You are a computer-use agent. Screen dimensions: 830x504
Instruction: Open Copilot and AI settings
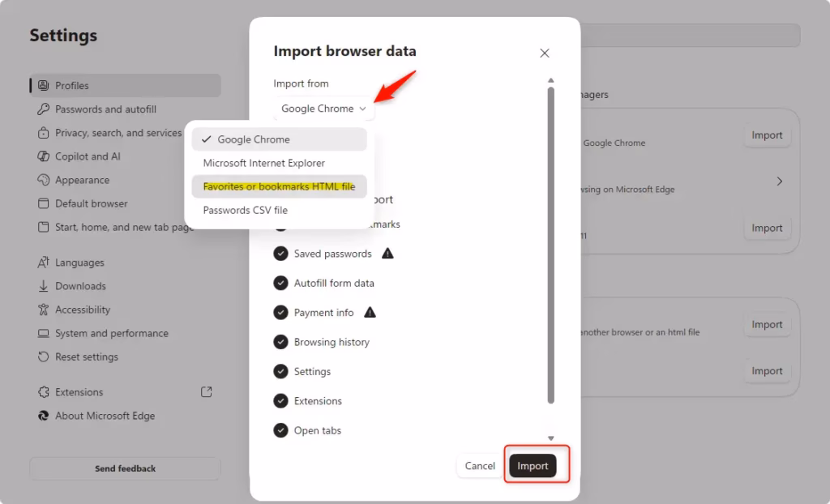point(126,156)
